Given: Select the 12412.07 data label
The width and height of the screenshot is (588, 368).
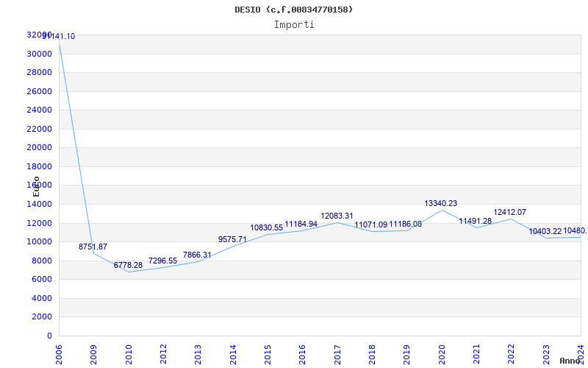Looking at the screenshot, I should [509, 212].
